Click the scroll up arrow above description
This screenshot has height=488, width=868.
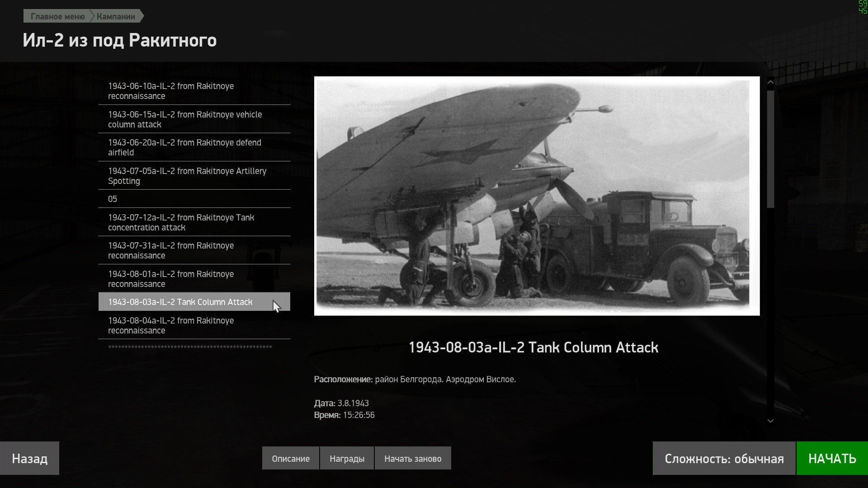[x=770, y=82]
